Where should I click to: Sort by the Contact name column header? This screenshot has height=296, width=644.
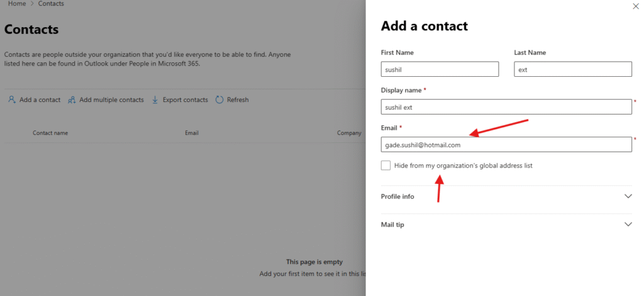50,133
